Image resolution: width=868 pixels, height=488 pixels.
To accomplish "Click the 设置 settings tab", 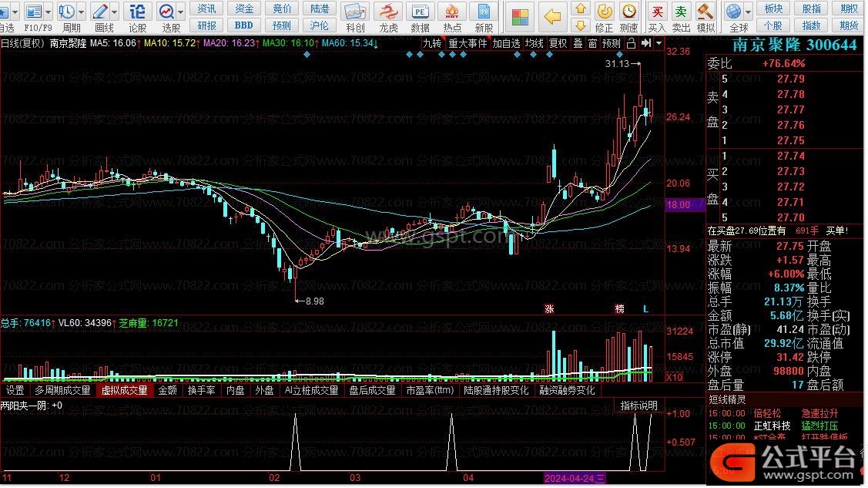I will point(15,391).
